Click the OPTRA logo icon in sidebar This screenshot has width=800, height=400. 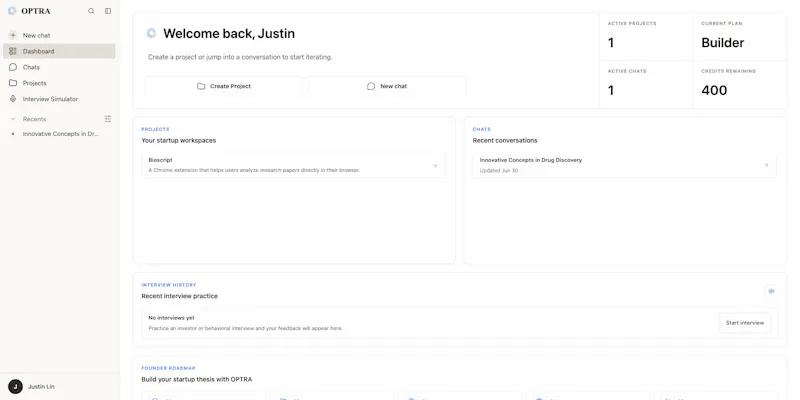(12, 11)
